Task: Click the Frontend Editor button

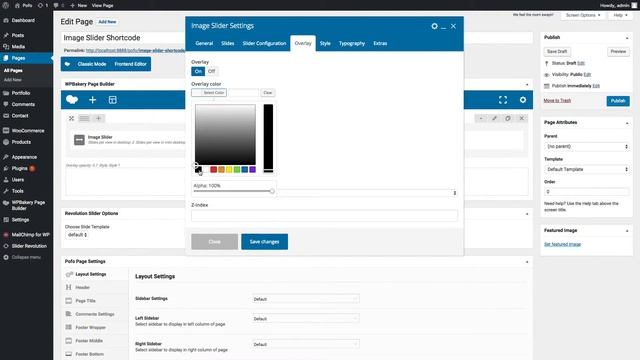Action: pyautogui.click(x=130, y=64)
